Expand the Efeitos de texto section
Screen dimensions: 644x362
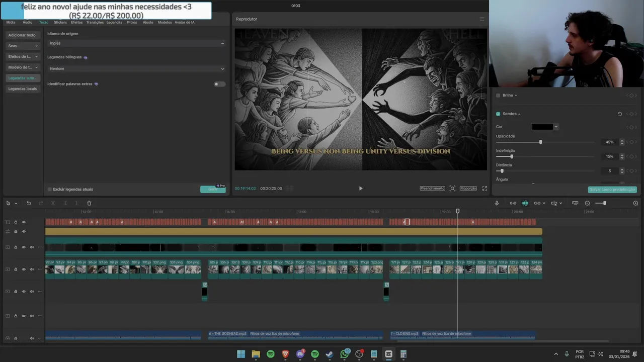(23, 56)
